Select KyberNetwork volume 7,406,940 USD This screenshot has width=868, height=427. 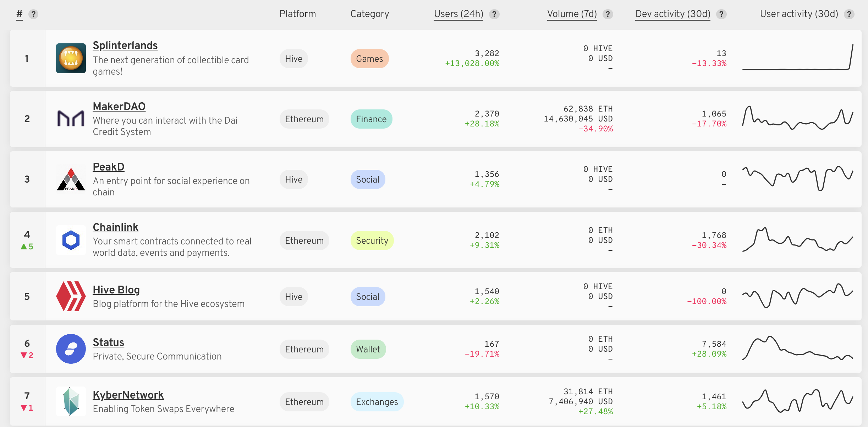pyautogui.click(x=581, y=401)
